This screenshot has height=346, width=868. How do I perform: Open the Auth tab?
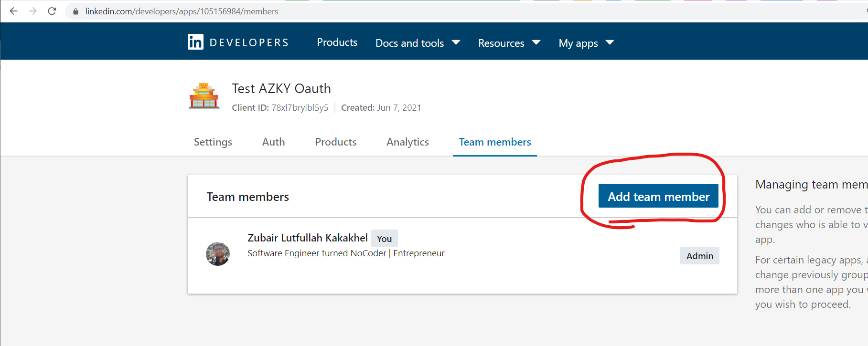pos(273,142)
